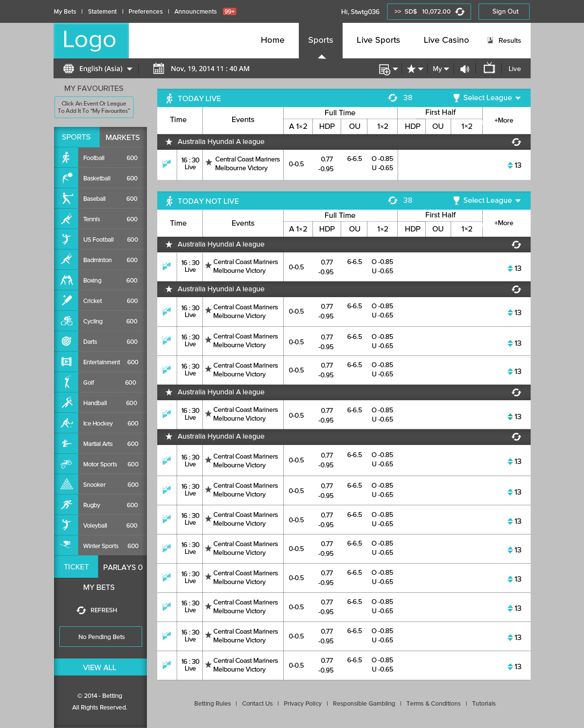Viewport: 584px width, 728px height.
Task: Go to the Live Casino menu
Action: point(446,40)
